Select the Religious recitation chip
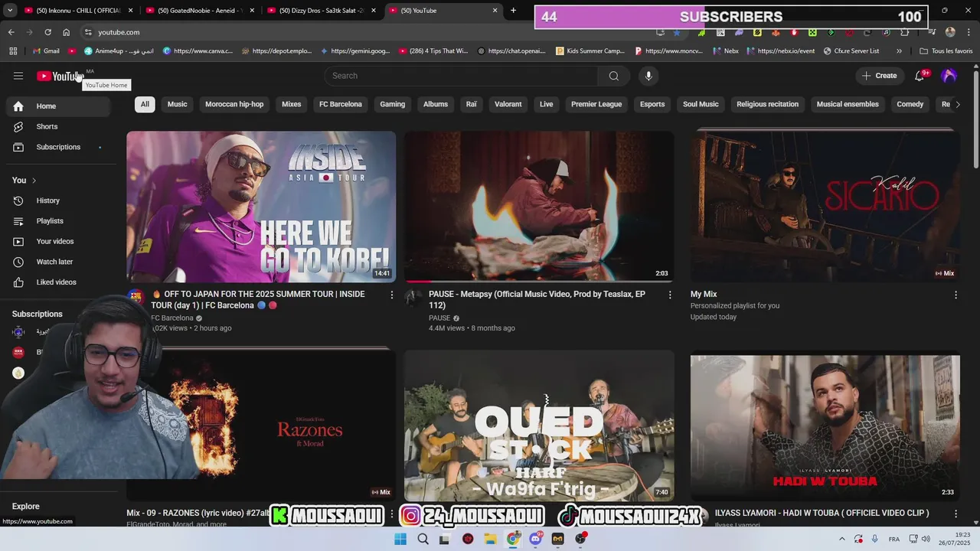The height and width of the screenshot is (551, 980). [767, 104]
